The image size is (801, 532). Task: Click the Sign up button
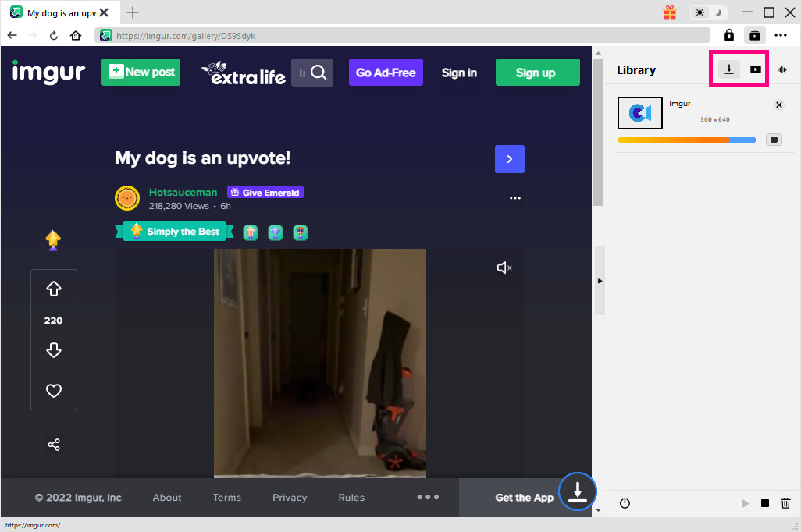537,73
